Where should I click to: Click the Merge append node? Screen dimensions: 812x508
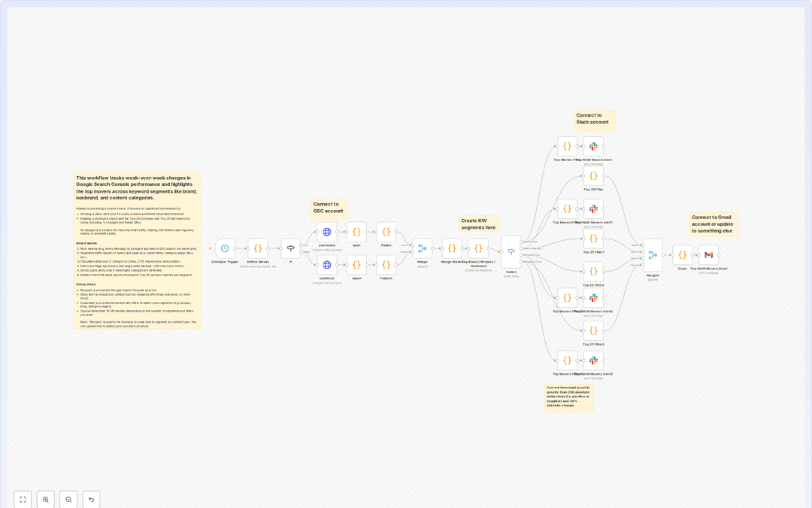click(423, 247)
